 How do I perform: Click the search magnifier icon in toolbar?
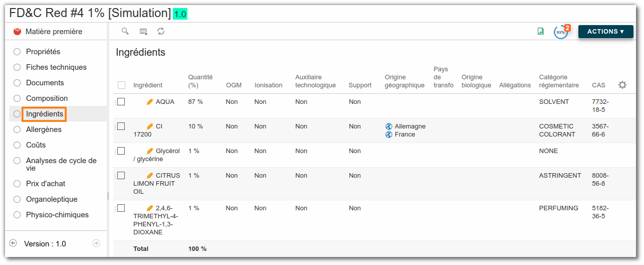125,31
